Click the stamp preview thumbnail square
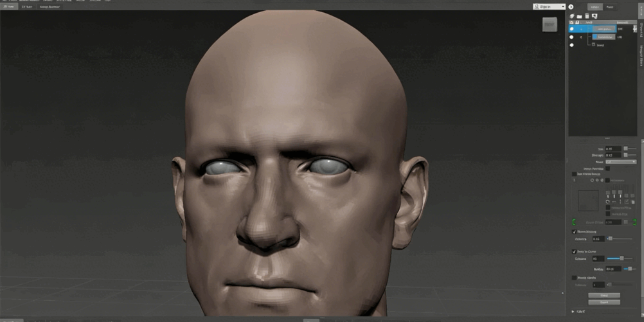 point(588,201)
